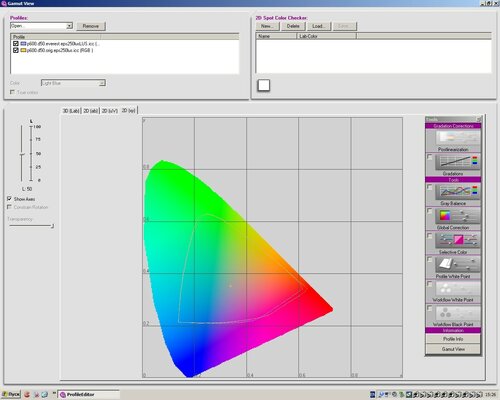Screen dimensions: 500x400
Task: Enable the Profile White Point checkbox
Action: 430,260
